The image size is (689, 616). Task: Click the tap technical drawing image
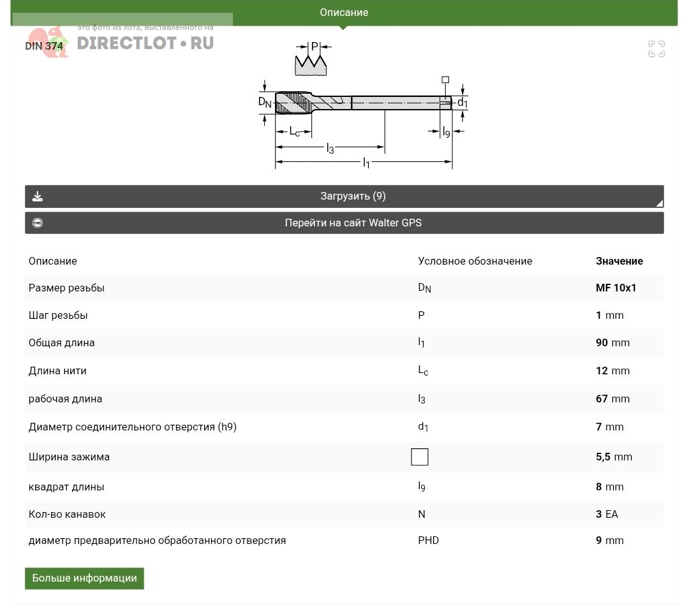(x=364, y=118)
